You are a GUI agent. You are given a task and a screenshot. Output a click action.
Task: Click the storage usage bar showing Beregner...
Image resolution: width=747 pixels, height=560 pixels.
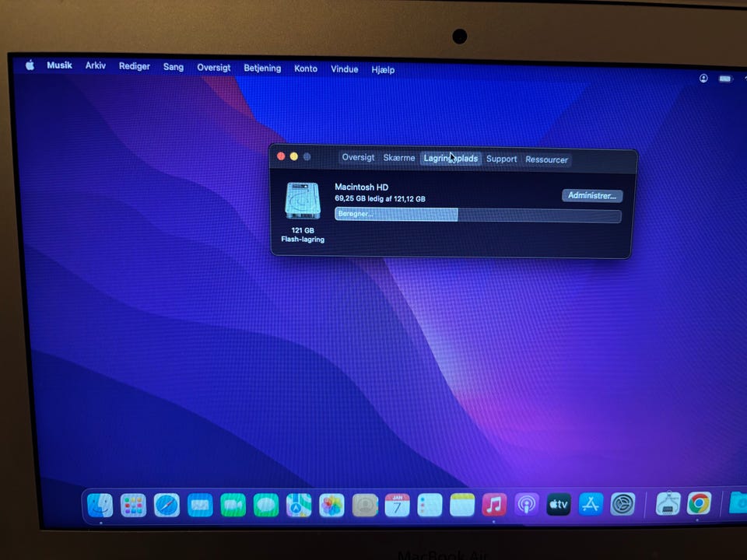[478, 215]
